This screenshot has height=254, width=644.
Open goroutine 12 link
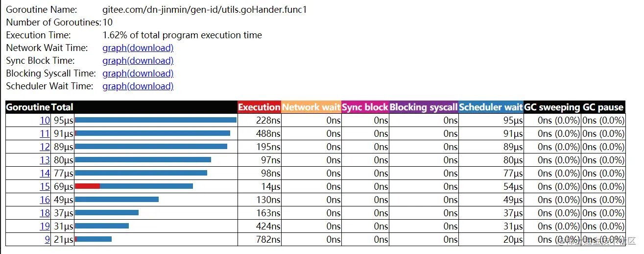[x=45, y=147]
